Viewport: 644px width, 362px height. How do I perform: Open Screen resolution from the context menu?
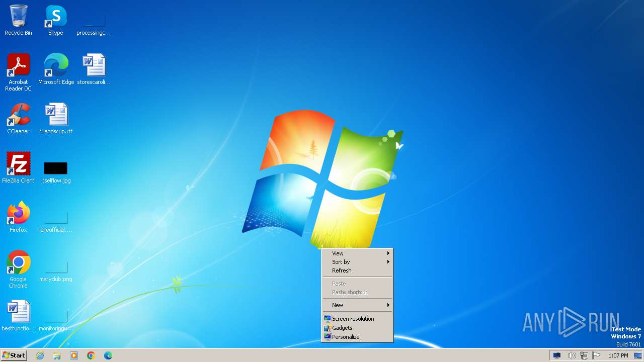click(357, 319)
